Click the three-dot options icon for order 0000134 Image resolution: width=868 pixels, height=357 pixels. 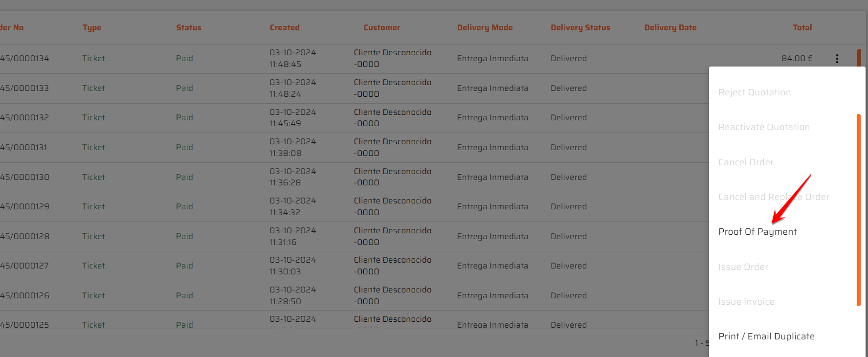point(837,59)
